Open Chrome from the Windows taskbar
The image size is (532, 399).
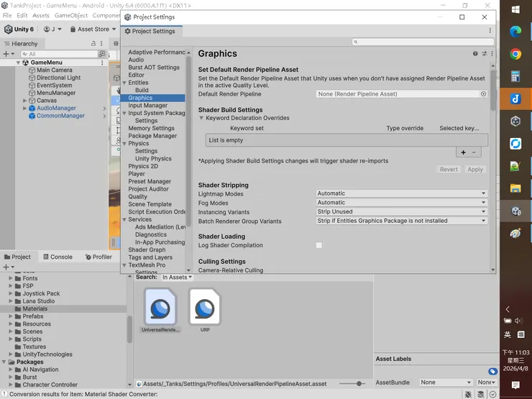click(515, 54)
